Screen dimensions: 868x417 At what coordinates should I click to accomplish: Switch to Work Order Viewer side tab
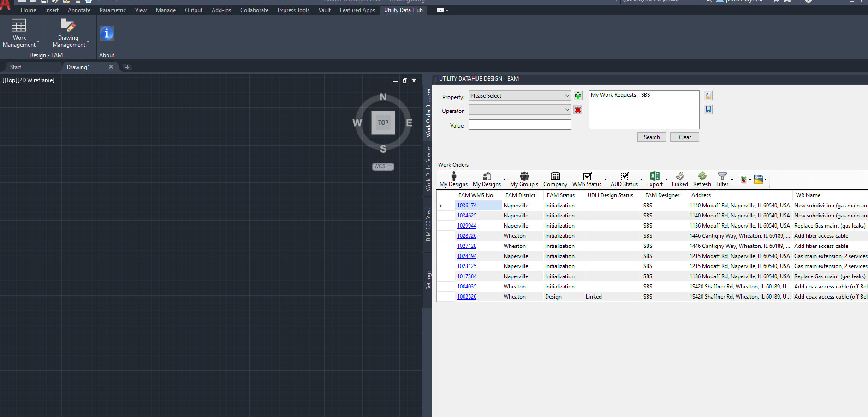(x=428, y=169)
